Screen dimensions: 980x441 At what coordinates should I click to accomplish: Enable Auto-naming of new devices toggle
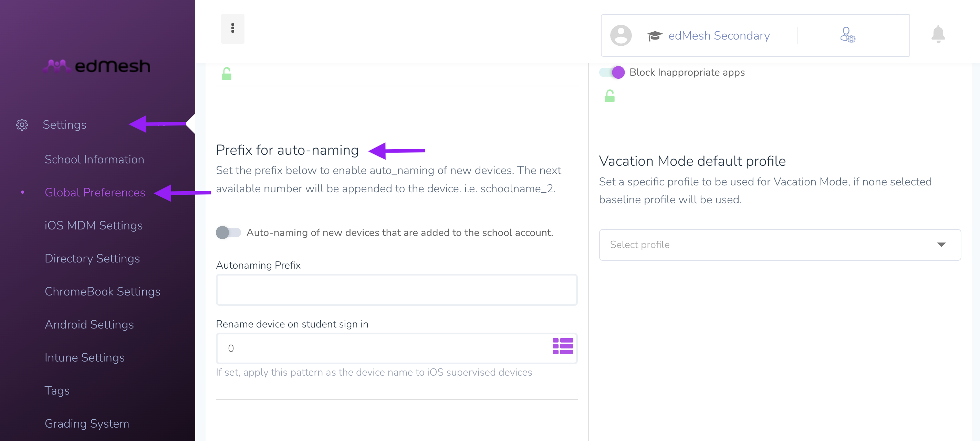[228, 232]
